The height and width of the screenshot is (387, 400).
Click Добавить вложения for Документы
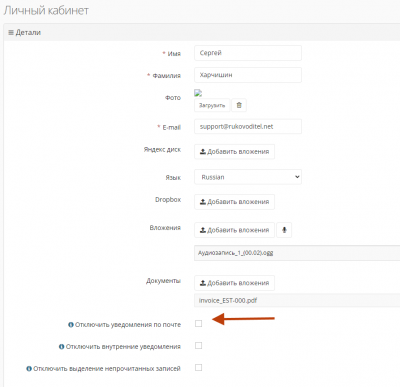pos(234,283)
